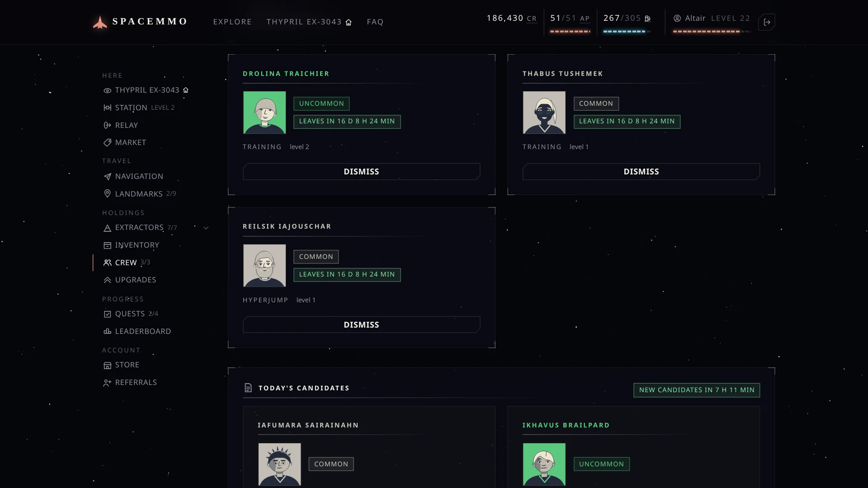The height and width of the screenshot is (488, 868).
Task: Dismiss crew member Reilsik Iajouschar
Action: [x=361, y=325]
